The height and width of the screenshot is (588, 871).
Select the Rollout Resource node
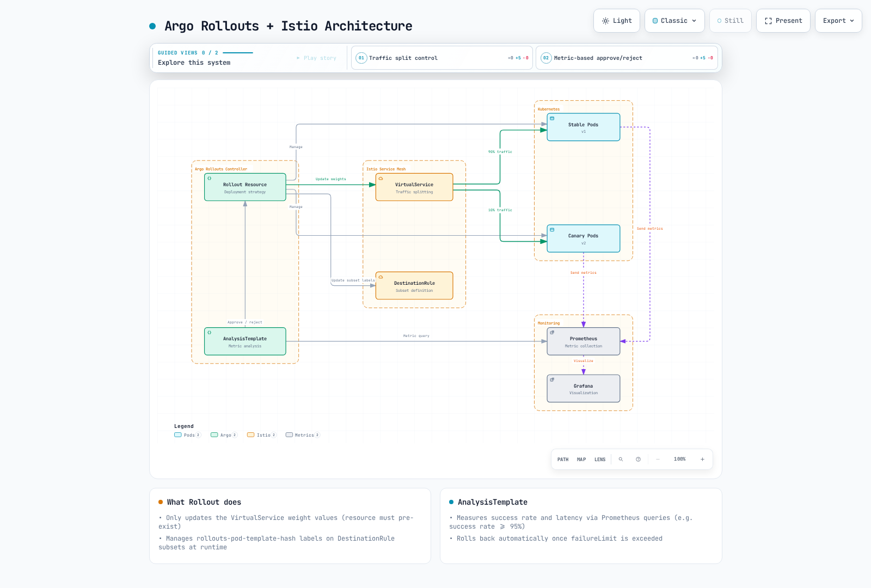coord(245,187)
